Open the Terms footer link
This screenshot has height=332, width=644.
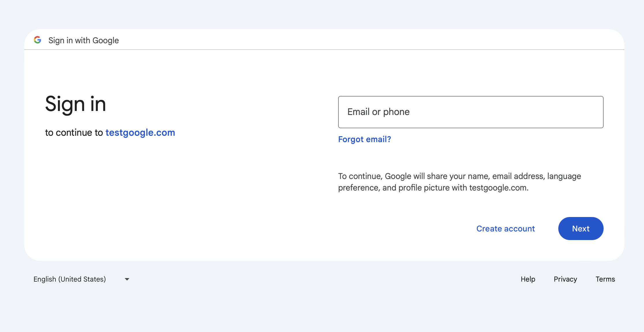(x=605, y=279)
